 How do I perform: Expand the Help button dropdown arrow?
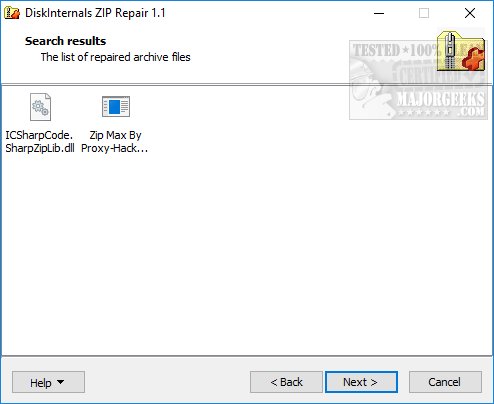click(60, 382)
